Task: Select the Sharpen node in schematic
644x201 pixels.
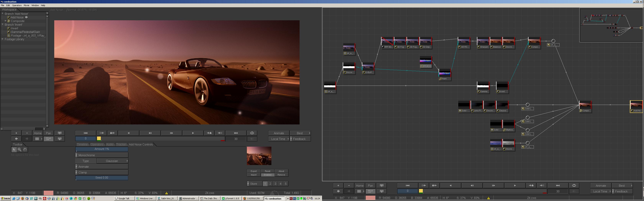Action: (483, 43)
